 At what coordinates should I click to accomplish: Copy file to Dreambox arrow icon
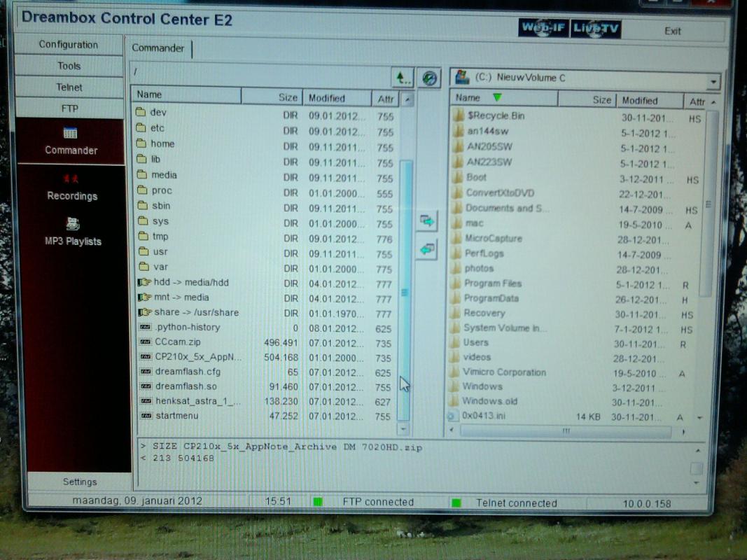pyautogui.click(x=427, y=249)
